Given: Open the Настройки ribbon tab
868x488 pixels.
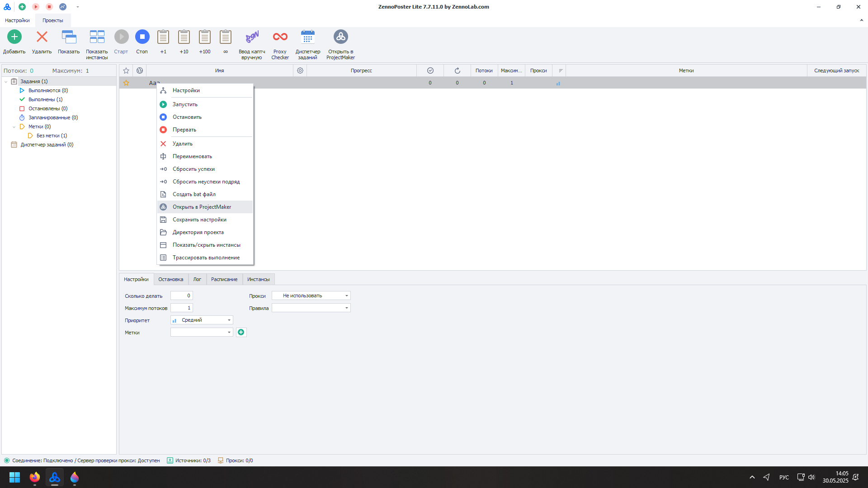Looking at the screenshot, I should 17,20.
